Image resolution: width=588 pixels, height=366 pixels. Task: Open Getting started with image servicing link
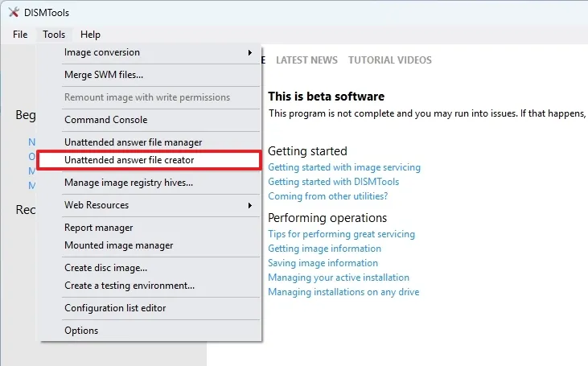point(344,167)
